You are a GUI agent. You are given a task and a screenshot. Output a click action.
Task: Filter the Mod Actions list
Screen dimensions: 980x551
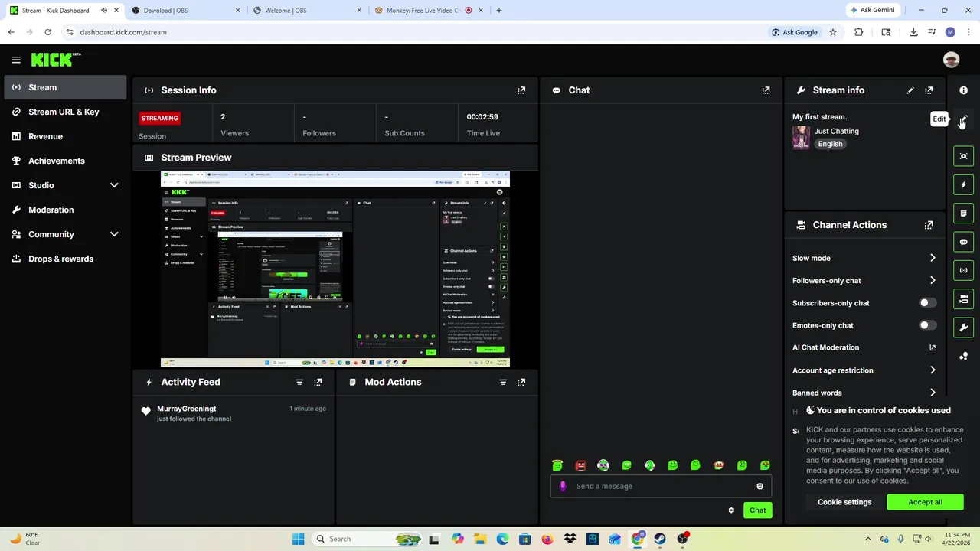503,382
